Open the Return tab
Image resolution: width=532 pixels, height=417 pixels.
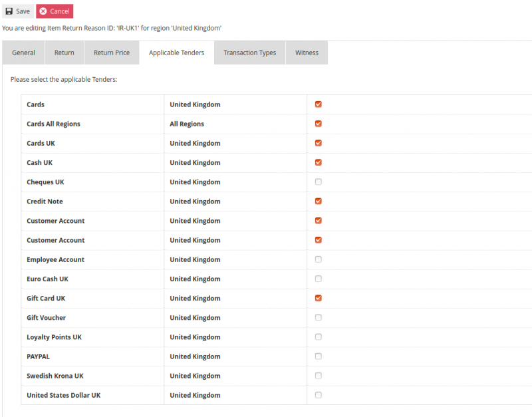coord(65,53)
